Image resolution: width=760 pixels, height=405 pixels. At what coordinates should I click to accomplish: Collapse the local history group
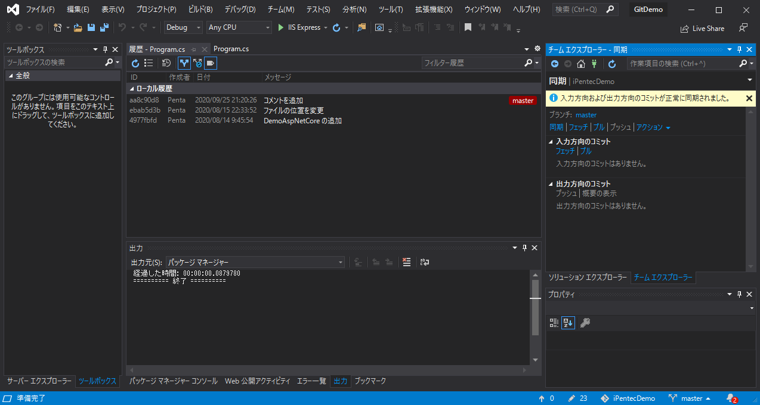[132, 89]
